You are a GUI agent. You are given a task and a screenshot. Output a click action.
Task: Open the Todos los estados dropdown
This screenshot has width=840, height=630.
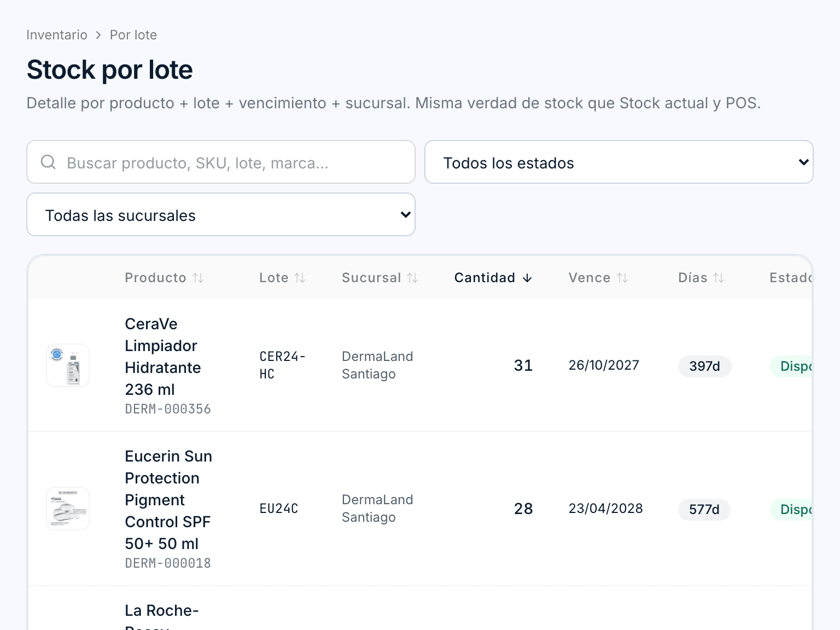[619, 162]
